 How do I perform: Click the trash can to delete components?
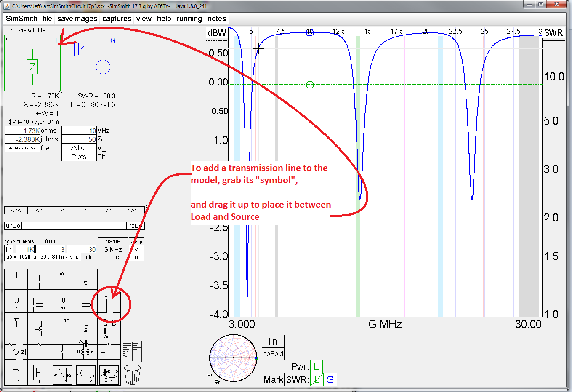point(133,374)
